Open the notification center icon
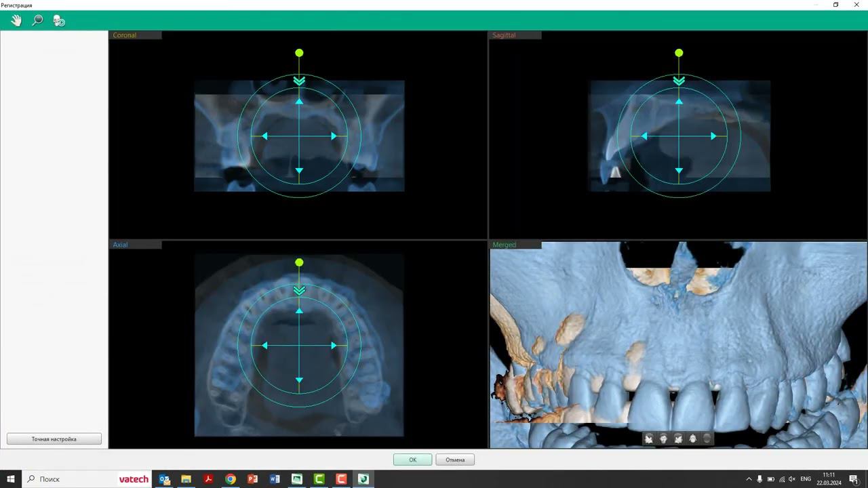This screenshot has width=868, height=488. (x=854, y=479)
